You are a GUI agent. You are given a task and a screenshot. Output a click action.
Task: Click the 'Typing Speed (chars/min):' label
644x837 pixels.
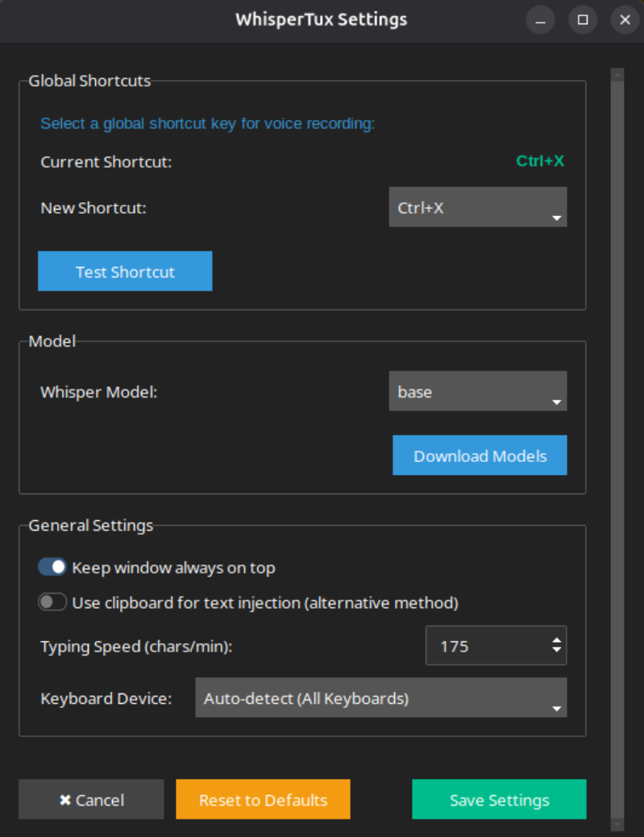pyautogui.click(x=136, y=647)
